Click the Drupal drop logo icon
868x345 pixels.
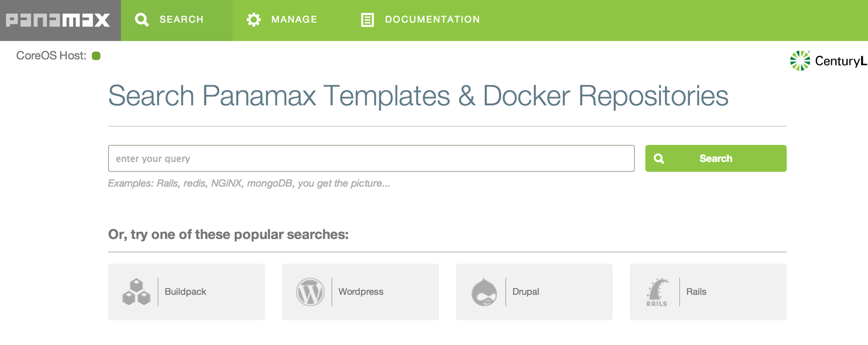[484, 292]
